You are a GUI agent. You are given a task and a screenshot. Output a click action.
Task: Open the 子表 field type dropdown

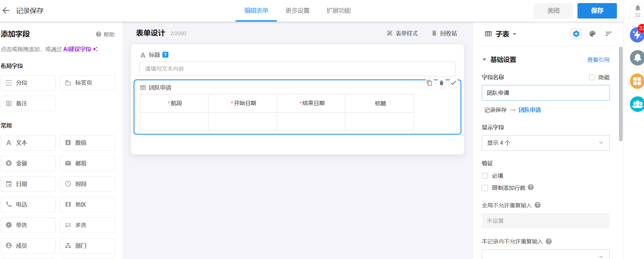501,34
